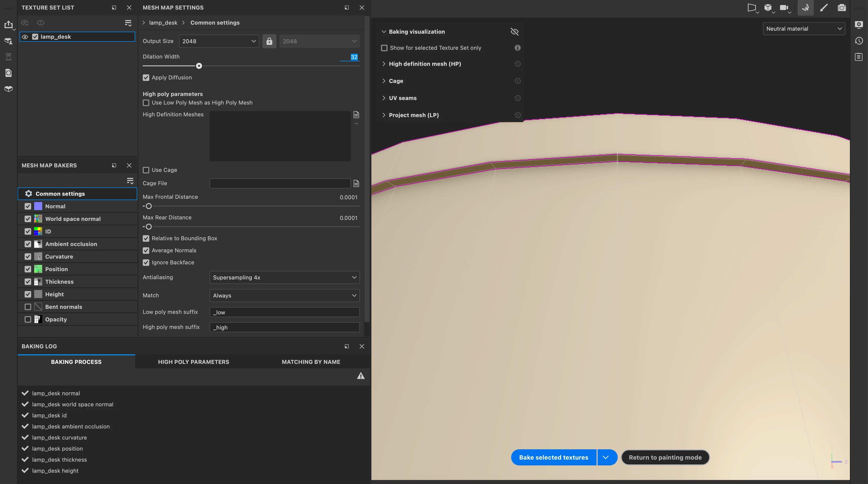The height and width of the screenshot is (484, 868).
Task: Click the camera screenshot icon
Action: [841, 8]
